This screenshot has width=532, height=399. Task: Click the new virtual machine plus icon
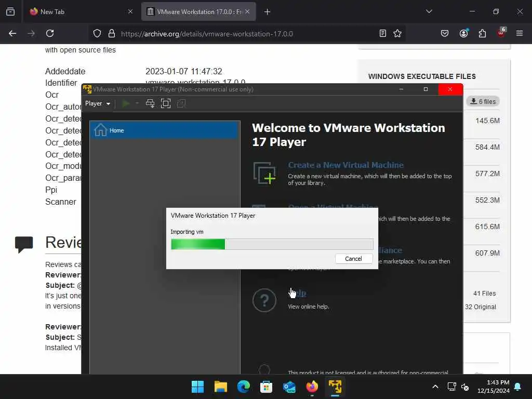point(264,173)
